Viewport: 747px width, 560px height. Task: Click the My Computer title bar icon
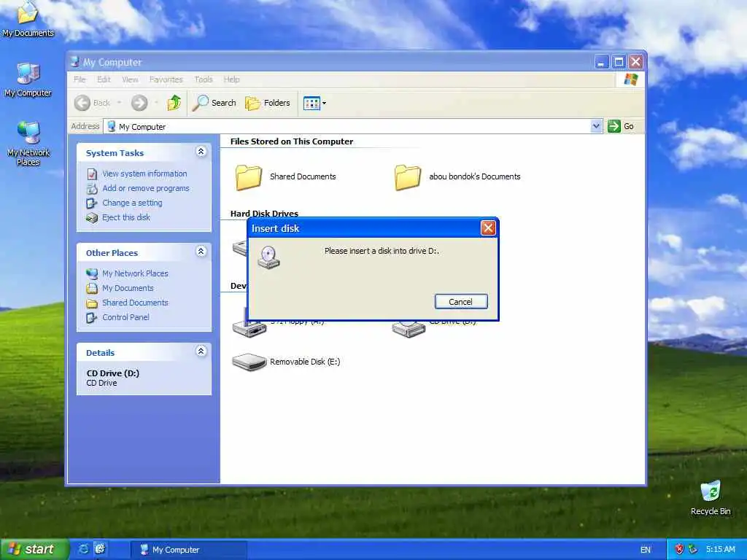(x=75, y=61)
